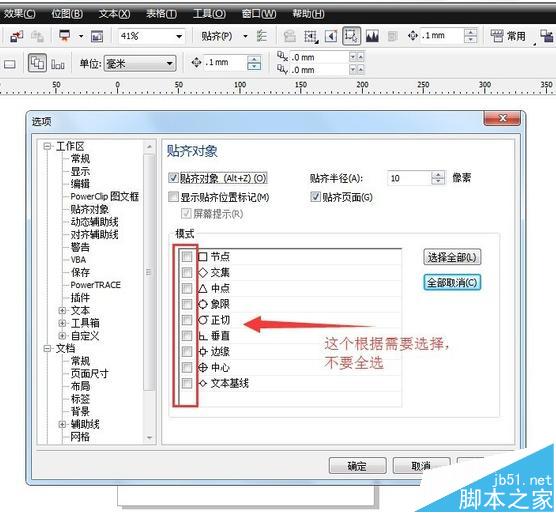Click the duplicate X distance .0 mm field
The image size is (556, 514).
pos(320,57)
